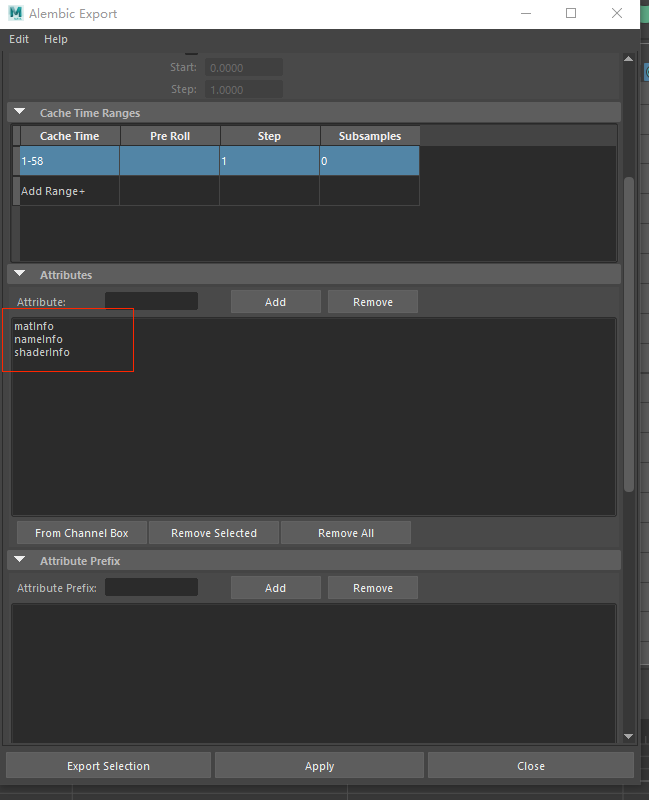Click Remove next to Attribute field
The image size is (649, 800).
pos(372,302)
